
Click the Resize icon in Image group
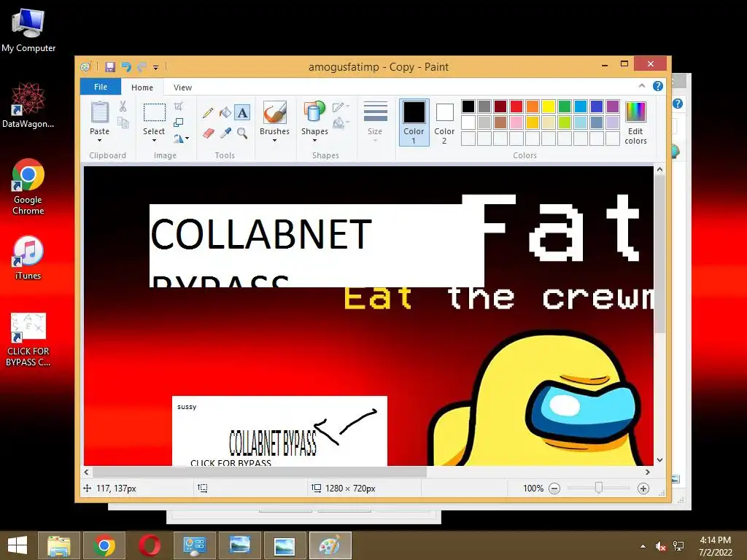point(179,122)
